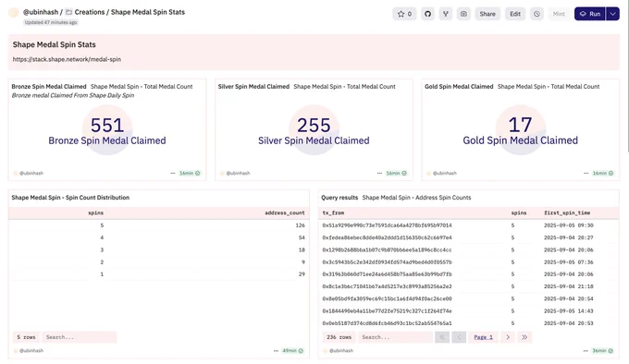Click the 36min refresh status indicator

click(x=603, y=351)
